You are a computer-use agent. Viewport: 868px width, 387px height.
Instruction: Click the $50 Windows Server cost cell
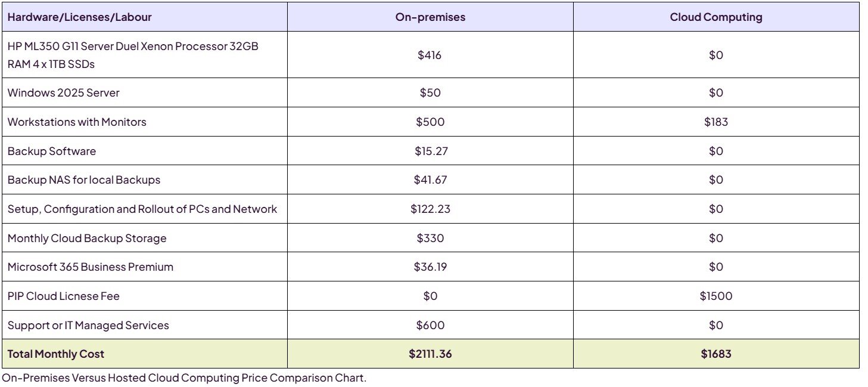click(x=430, y=93)
